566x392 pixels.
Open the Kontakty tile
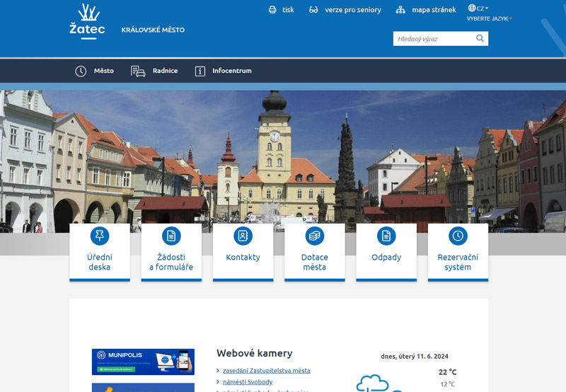(243, 253)
